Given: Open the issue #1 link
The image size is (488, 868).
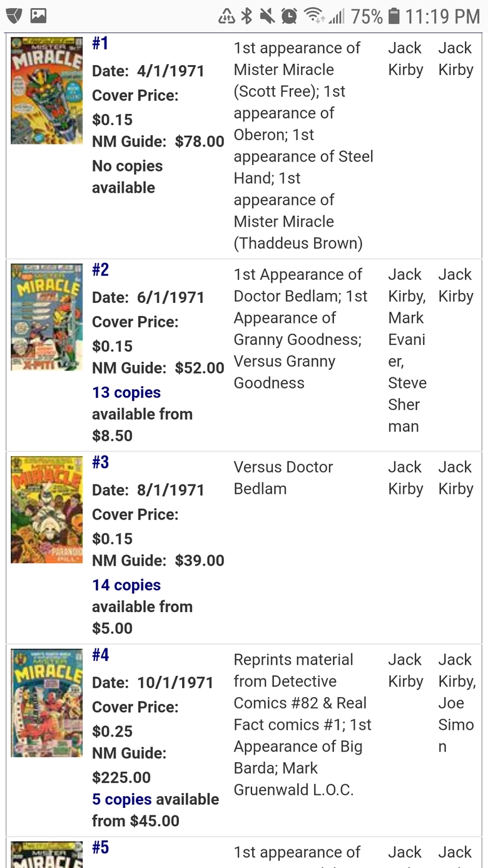Looking at the screenshot, I should (100, 43).
